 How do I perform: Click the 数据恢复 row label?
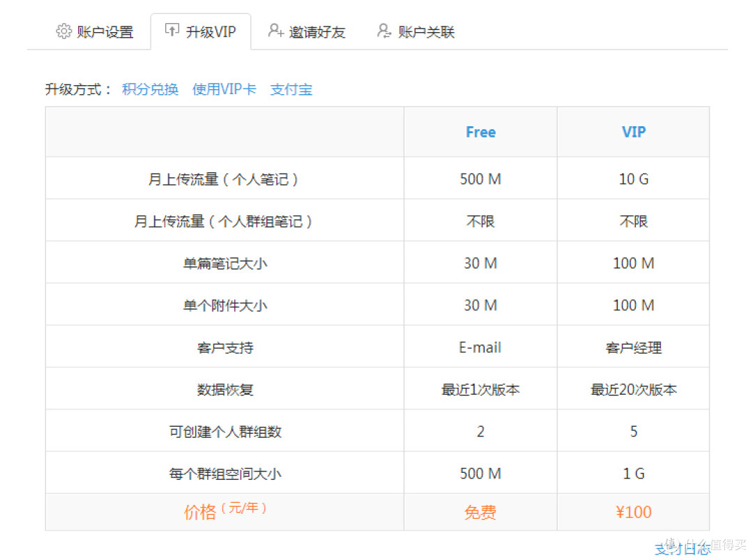pos(225,390)
